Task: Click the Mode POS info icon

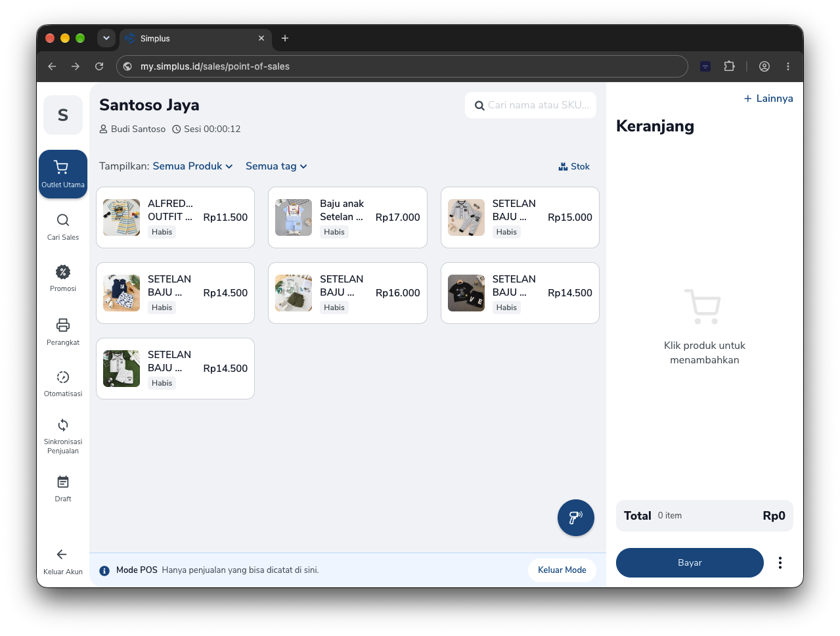Action: click(104, 570)
